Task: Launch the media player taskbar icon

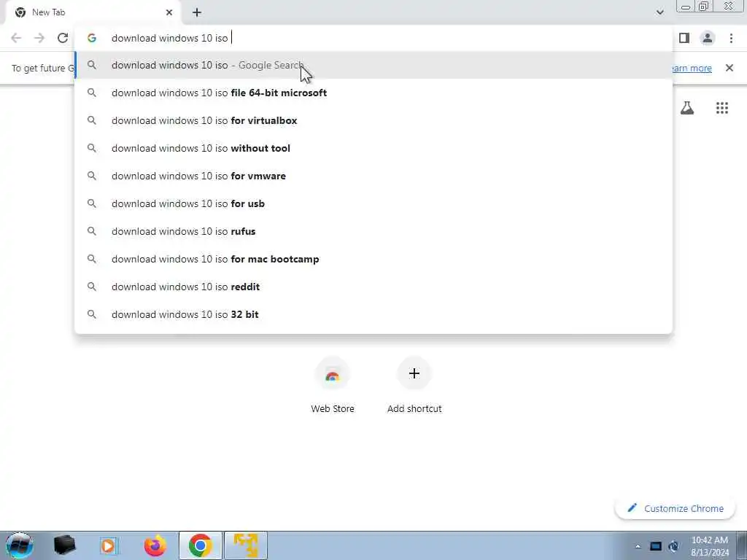Action: click(x=109, y=545)
